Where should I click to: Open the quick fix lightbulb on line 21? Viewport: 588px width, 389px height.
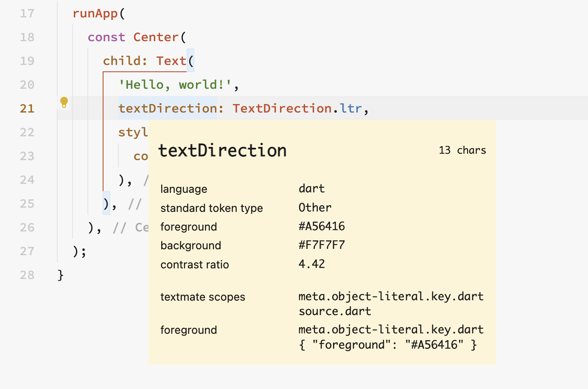[x=64, y=102]
